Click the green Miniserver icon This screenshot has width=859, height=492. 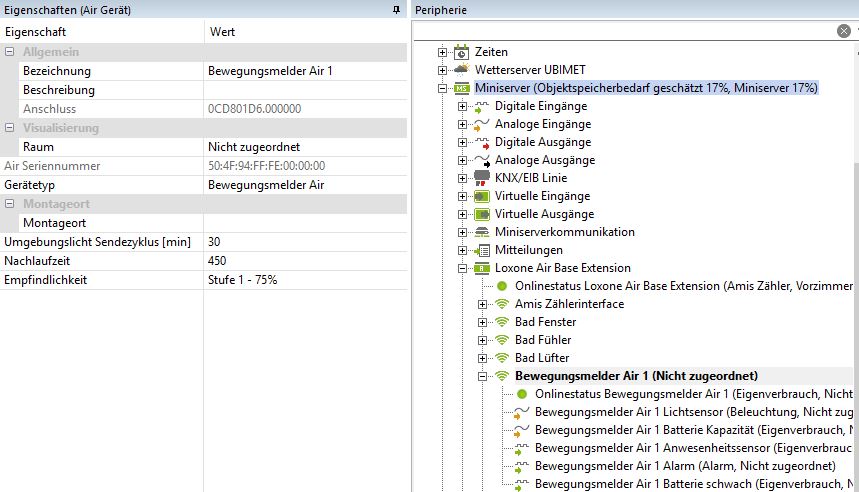click(x=461, y=88)
